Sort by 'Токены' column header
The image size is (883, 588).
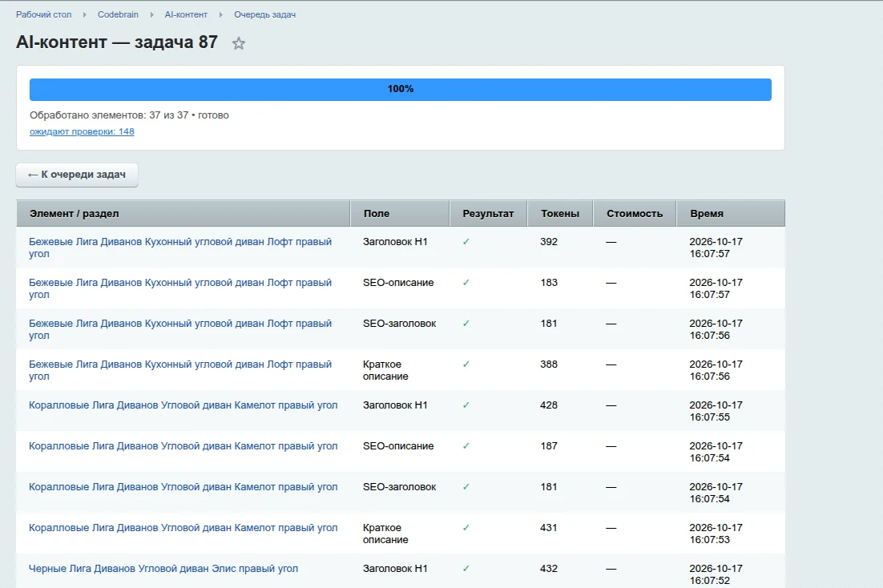point(560,213)
